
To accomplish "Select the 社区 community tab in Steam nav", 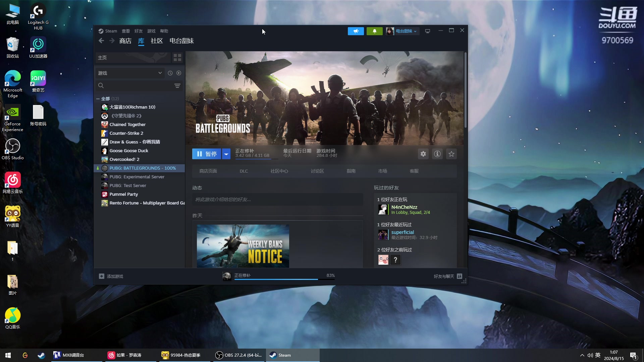I will click(x=157, y=41).
